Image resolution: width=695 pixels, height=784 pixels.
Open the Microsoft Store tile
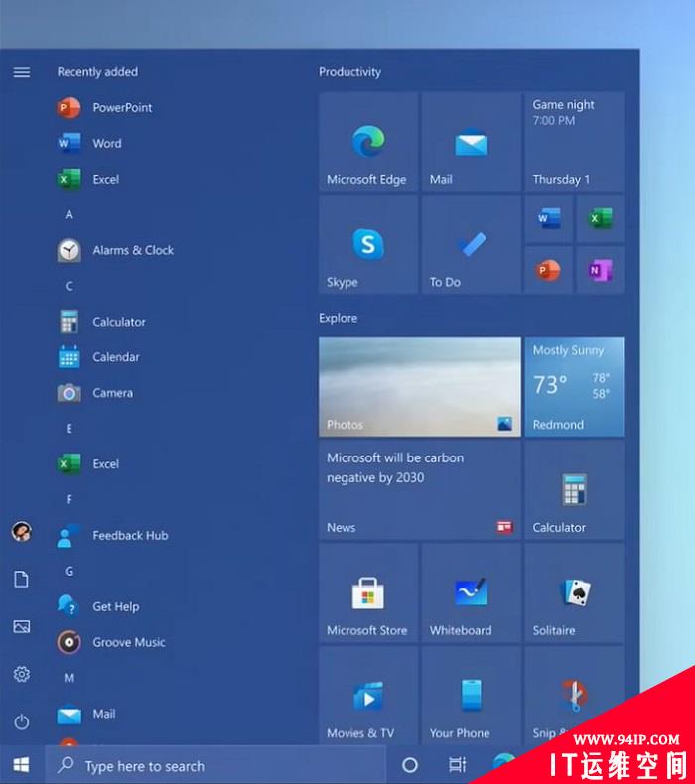click(367, 593)
